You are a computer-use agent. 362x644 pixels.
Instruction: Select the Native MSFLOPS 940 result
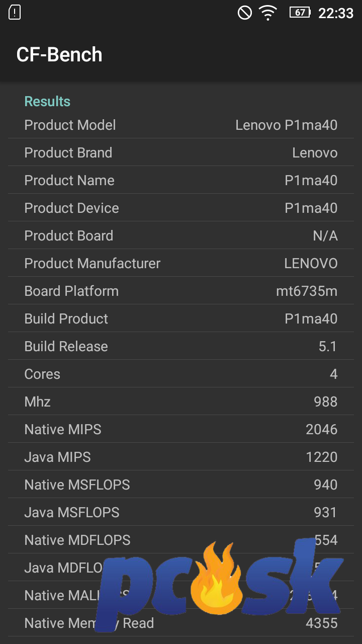point(181,485)
